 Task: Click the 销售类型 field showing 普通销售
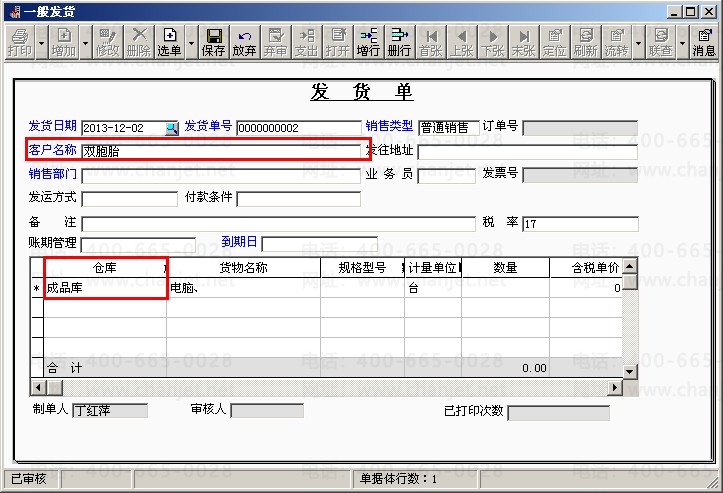pyautogui.click(x=449, y=128)
